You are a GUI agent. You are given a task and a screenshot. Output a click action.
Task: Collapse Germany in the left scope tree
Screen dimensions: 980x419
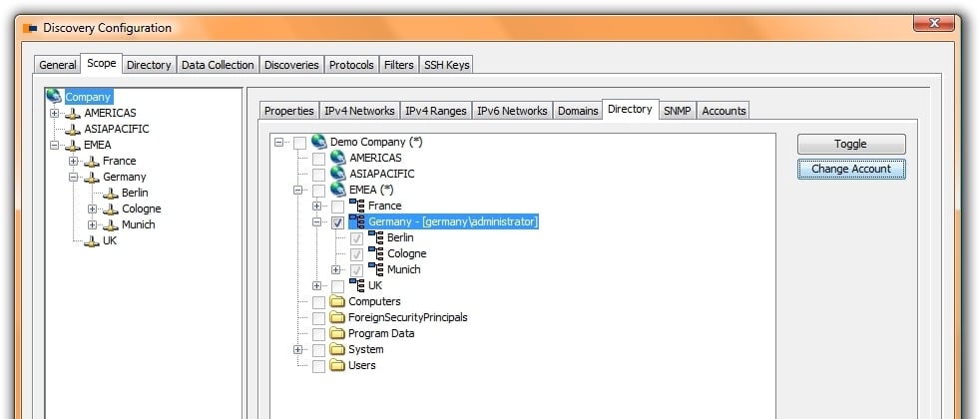coord(73,178)
